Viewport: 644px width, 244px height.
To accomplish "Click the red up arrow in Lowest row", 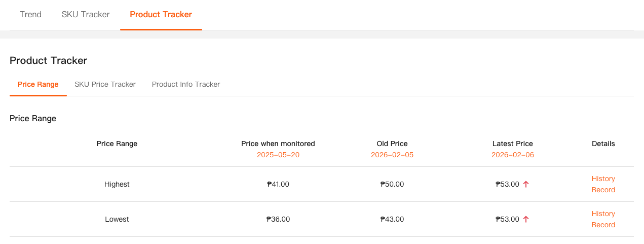I will [x=526, y=219].
